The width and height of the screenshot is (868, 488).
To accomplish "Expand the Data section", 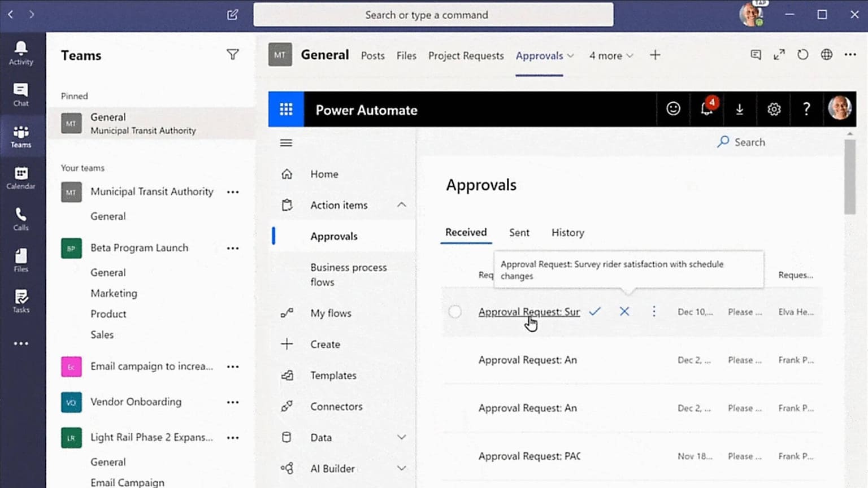I will (x=401, y=437).
